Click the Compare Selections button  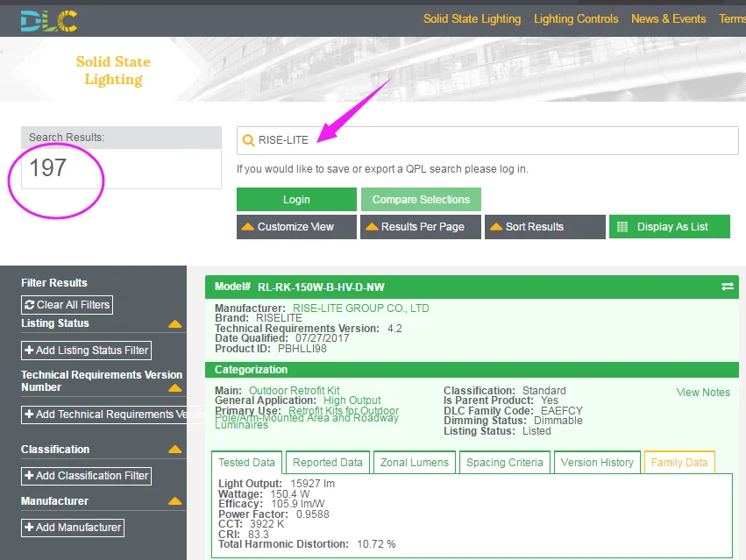(x=421, y=199)
